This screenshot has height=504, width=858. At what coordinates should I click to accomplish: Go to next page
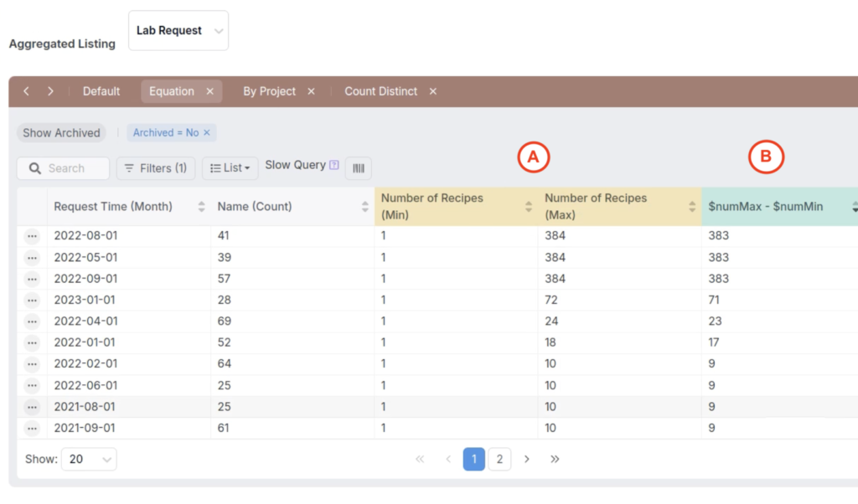click(x=526, y=459)
